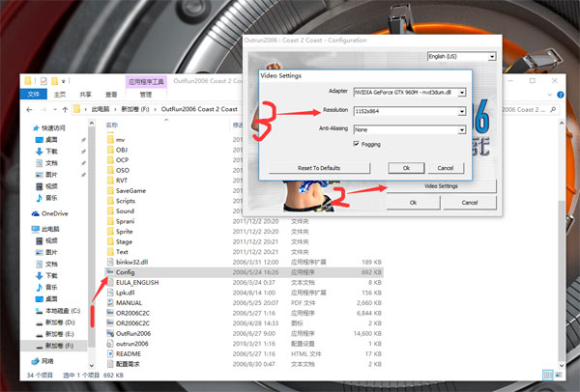Select the 应用程序工具 contextual tab
This screenshot has height=392, width=580.
pos(146,82)
